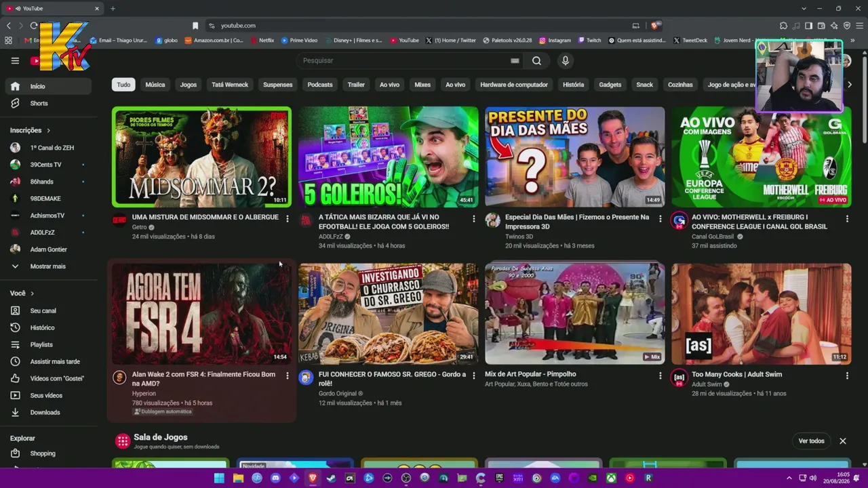The height and width of the screenshot is (488, 868).
Task: Reload the page in the browser
Action: (33, 25)
